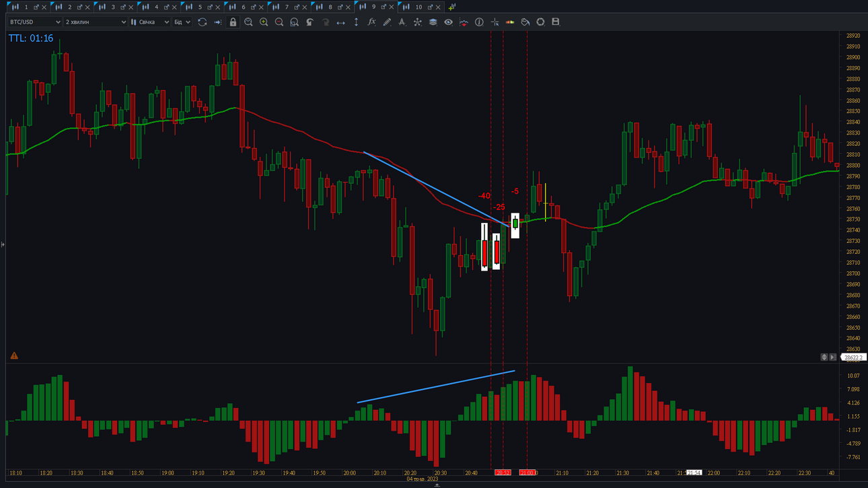The height and width of the screenshot is (488, 868).
Task: Open the Свічка chart type dropdown
Action: click(x=150, y=22)
